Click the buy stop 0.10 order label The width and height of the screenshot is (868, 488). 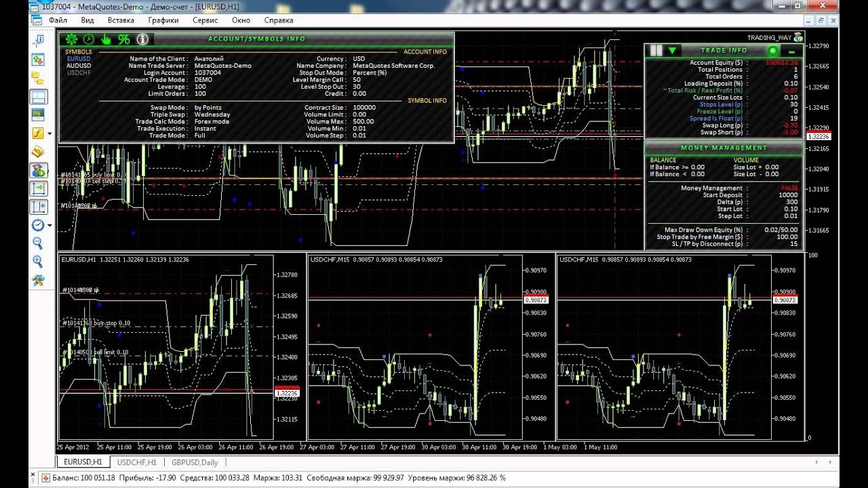pos(96,323)
